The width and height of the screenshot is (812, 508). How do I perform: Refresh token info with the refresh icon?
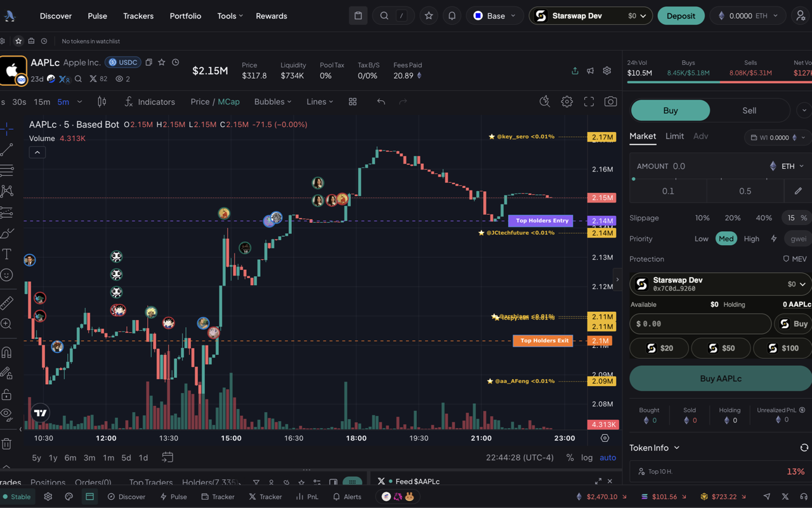[x=804, y=448]
